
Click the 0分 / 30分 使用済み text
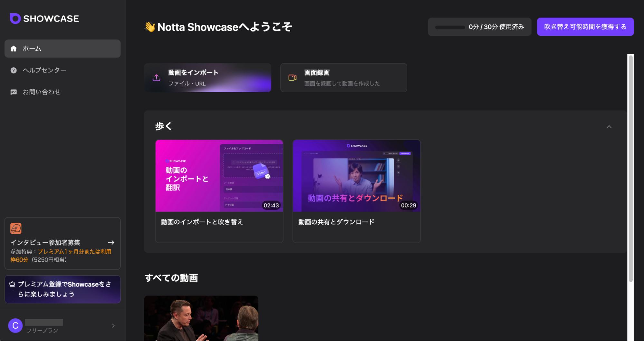point(496,27)
